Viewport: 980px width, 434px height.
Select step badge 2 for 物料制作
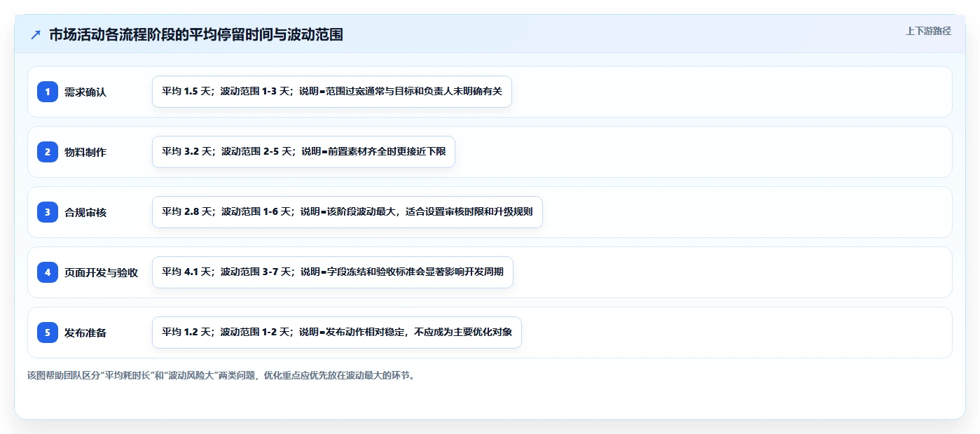48,152
